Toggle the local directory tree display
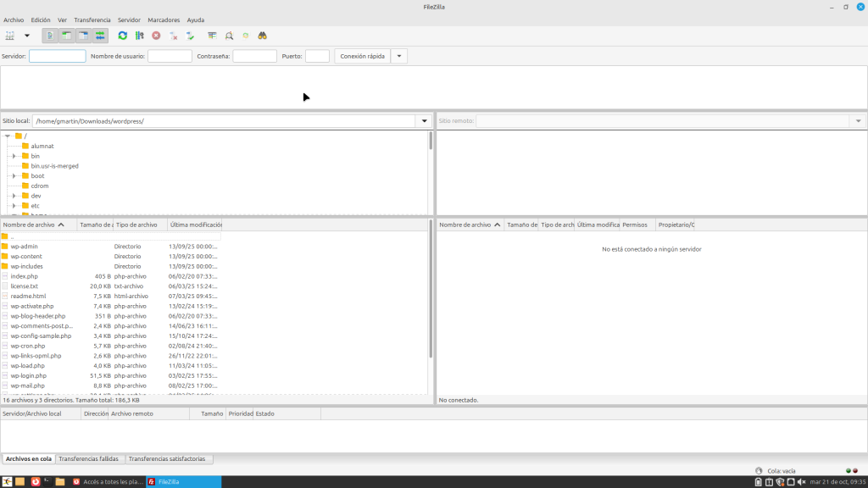Viewport: 868px width, 488px height. [67, 36]
